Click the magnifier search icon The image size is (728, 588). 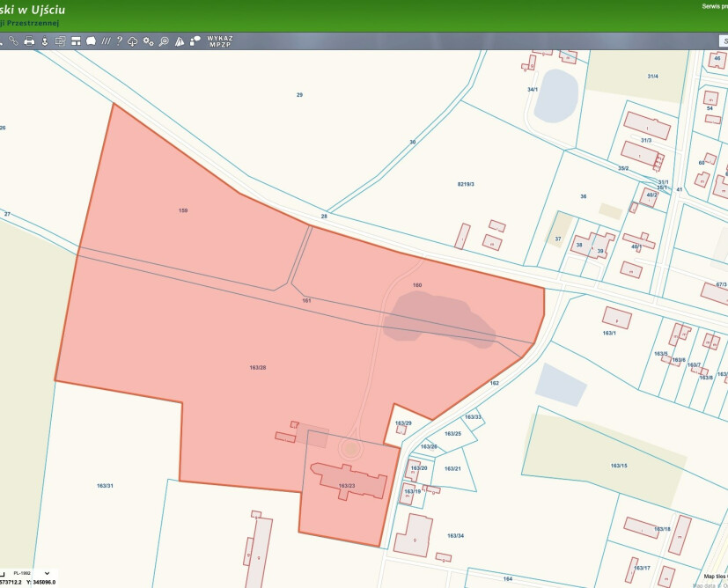[164, 41]
